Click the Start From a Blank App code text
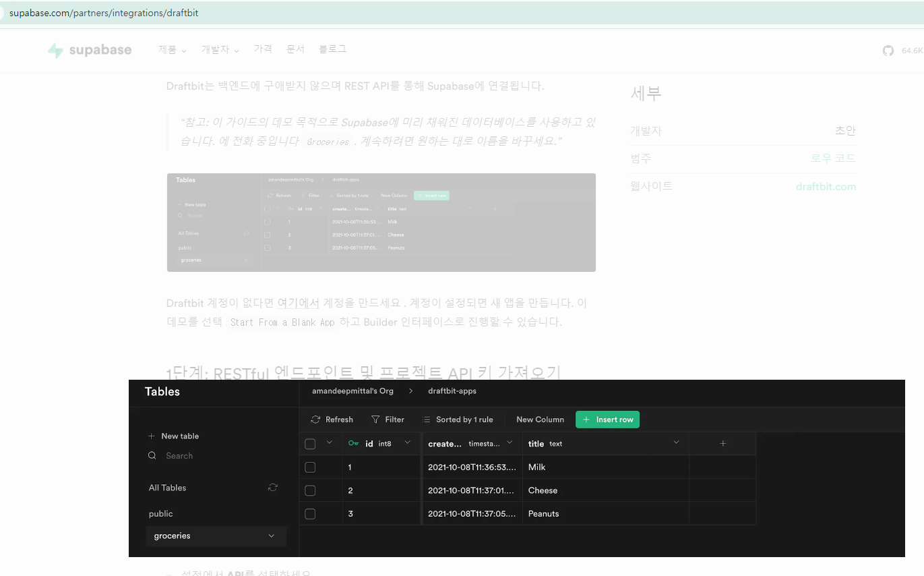Image resolution: width=924 pixels, height=576 pixels. 282,322
